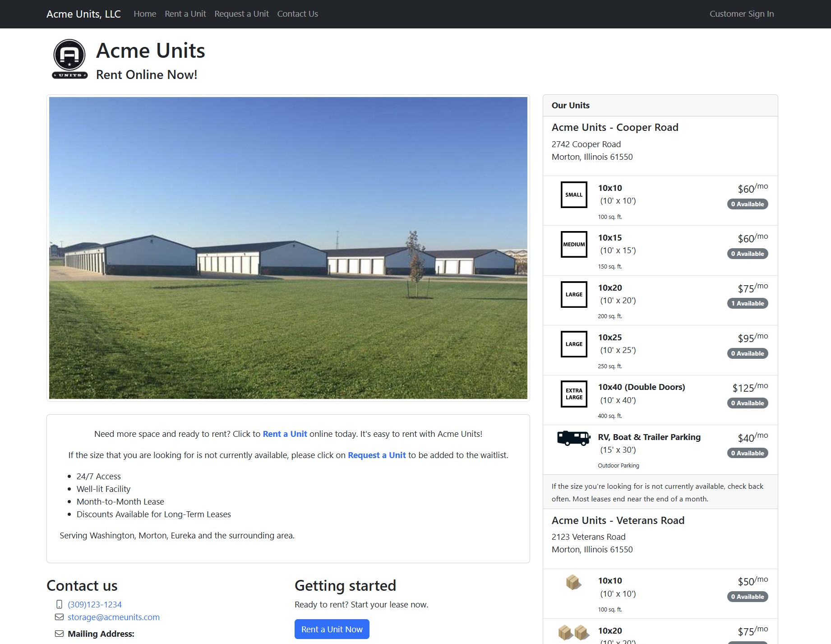Call the (309)123-1234 phone link

click(x=95, y=604)
